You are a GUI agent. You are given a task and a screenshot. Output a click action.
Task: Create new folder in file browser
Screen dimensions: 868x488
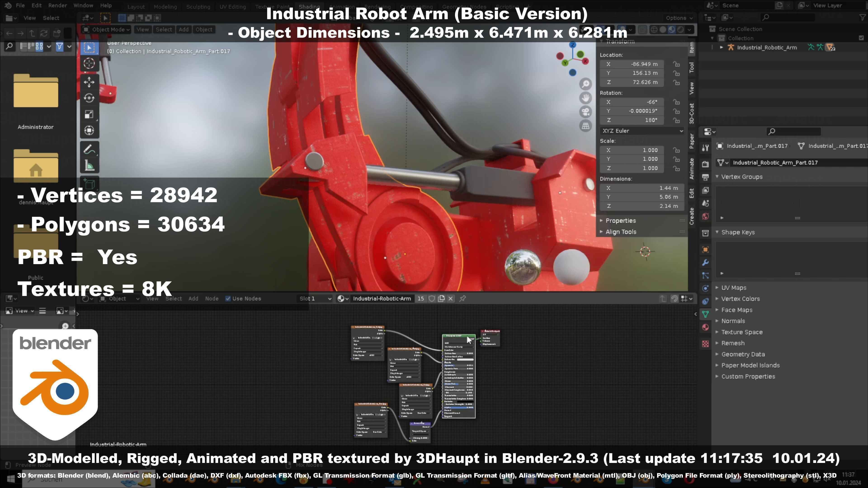(x=56, y=33)
